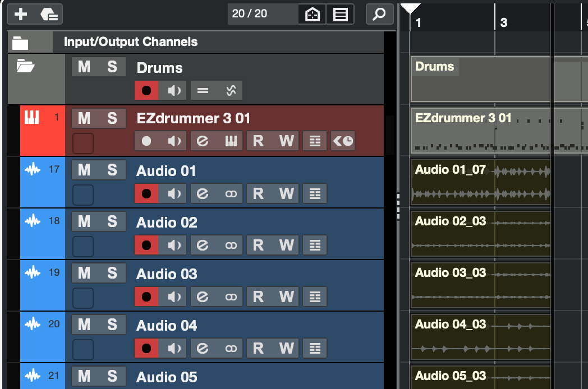
Task: Collapse the Drums folder track
Action: click(25, 67)
